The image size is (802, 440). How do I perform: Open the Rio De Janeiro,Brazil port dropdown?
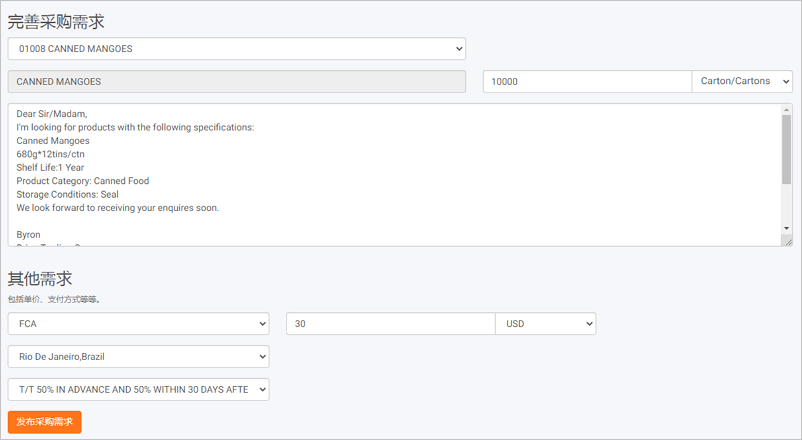click(138, 357)
